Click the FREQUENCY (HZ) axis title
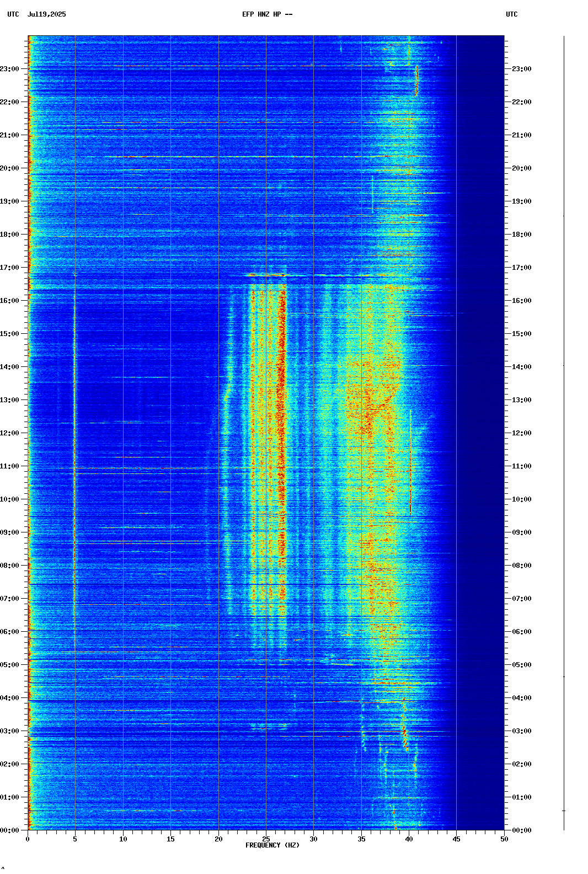The height and width of the screenshot is (874, 588). (x=272, y=845)
